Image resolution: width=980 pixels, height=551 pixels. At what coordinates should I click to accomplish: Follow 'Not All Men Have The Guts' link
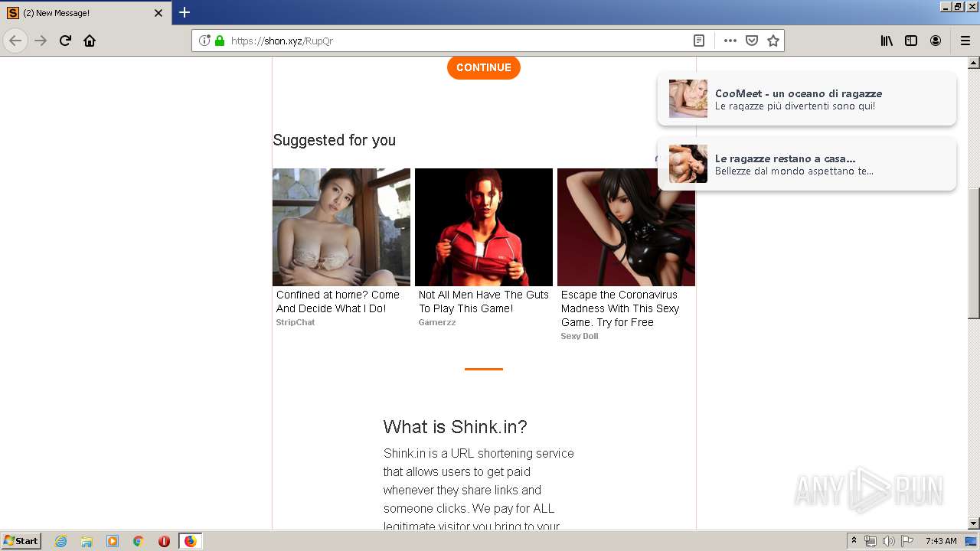484,302
